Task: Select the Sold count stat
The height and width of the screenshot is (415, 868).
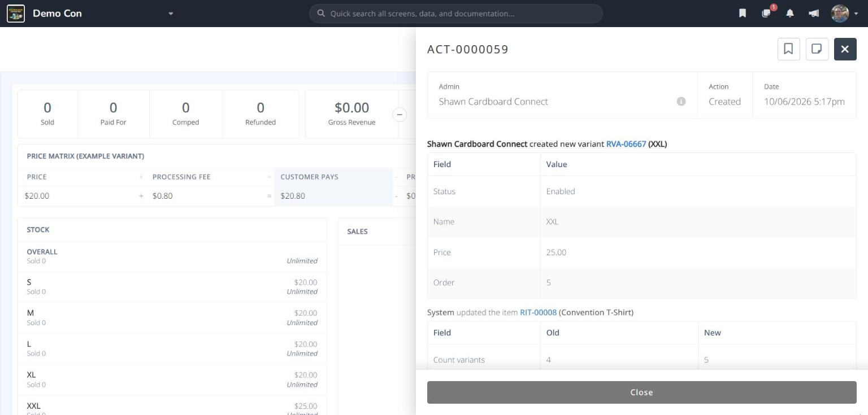Action: click(x=47, y=113)
